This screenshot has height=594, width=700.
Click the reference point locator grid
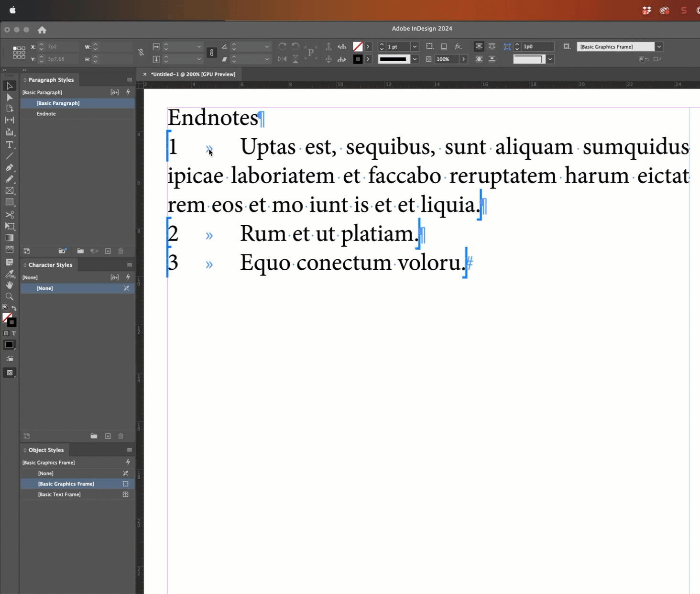point(19,53)
